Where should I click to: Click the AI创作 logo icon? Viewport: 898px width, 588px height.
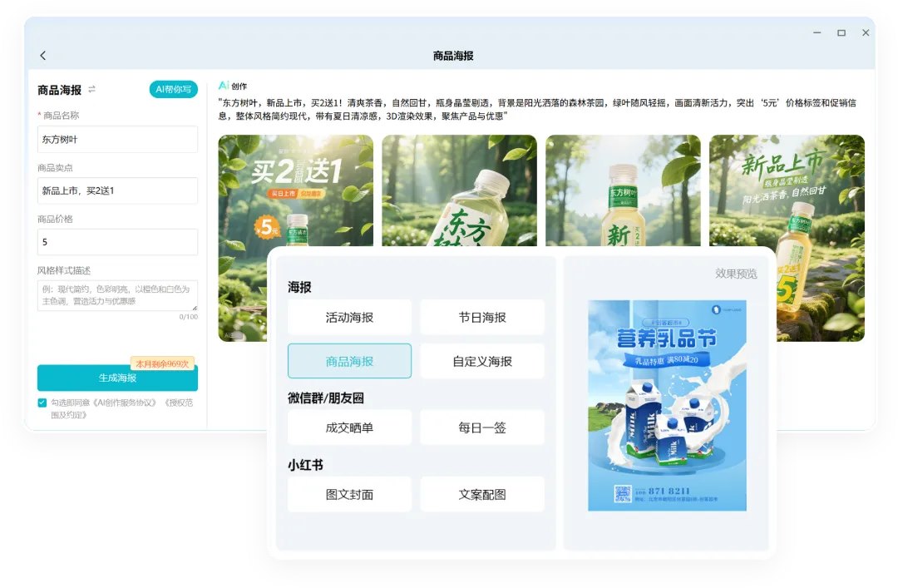[x=224, y=86]
